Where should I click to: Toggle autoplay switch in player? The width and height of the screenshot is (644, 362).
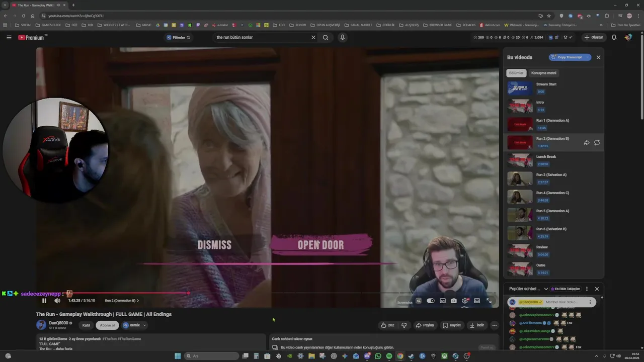pos(431,301)
